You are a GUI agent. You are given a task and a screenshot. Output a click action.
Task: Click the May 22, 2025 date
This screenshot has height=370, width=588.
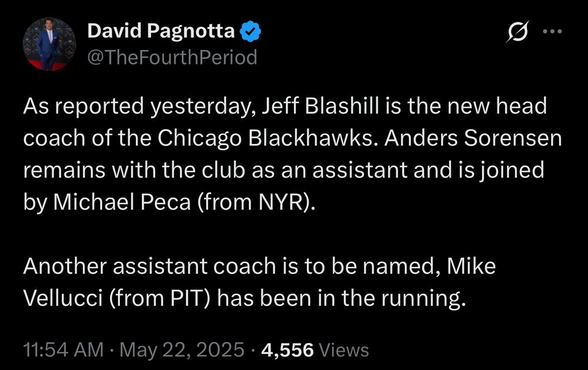pos(182,350)
